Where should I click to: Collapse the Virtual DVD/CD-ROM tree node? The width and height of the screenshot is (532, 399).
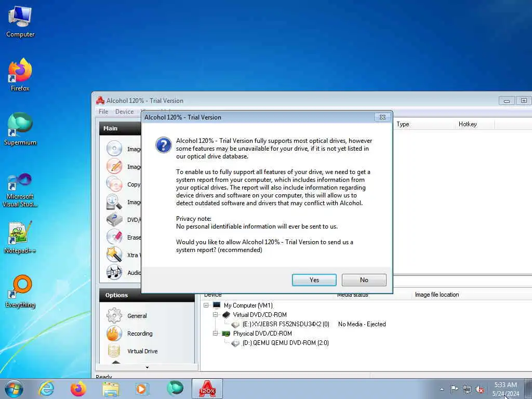(x=215, y=314)
